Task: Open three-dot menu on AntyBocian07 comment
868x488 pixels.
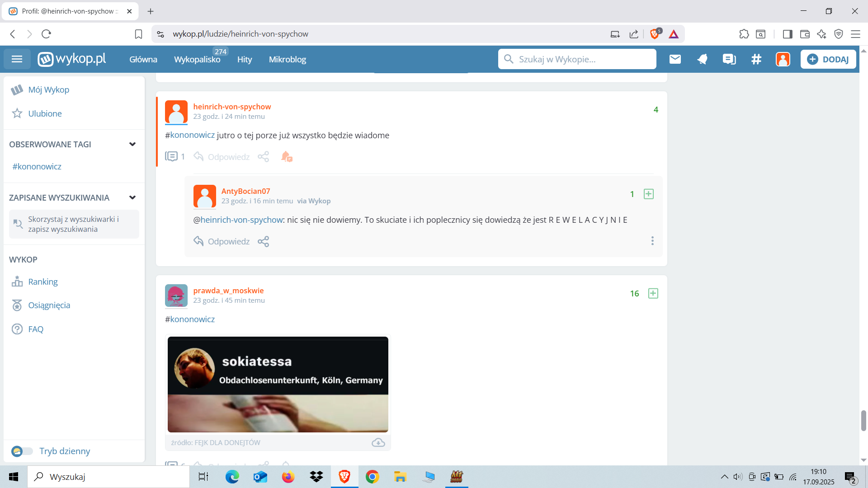Action: click(x=652, y=241)
